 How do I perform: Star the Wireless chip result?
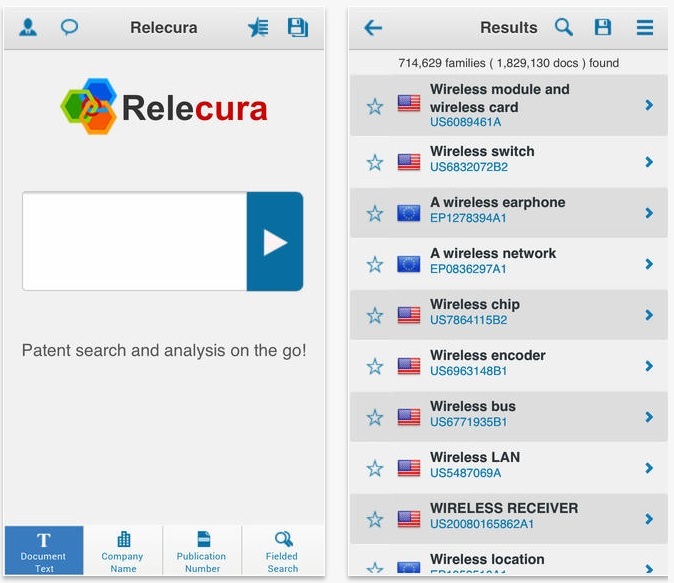(374, 315)
